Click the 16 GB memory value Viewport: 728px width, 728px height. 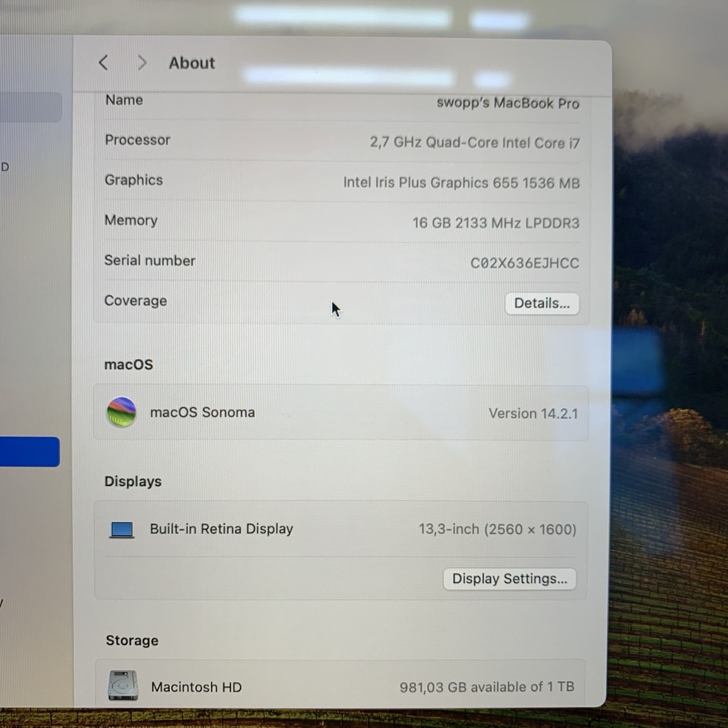[495, 223]
